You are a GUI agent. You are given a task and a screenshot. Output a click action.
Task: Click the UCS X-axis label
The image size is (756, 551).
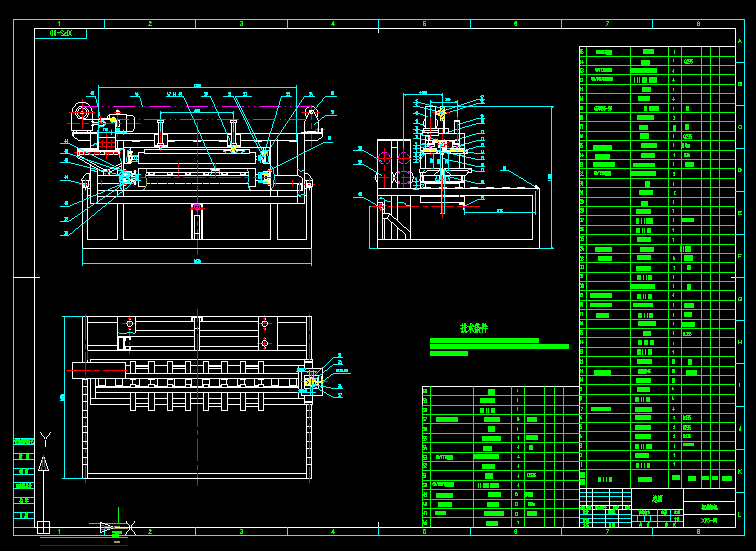pyautogui.click(x=130, y=528)
